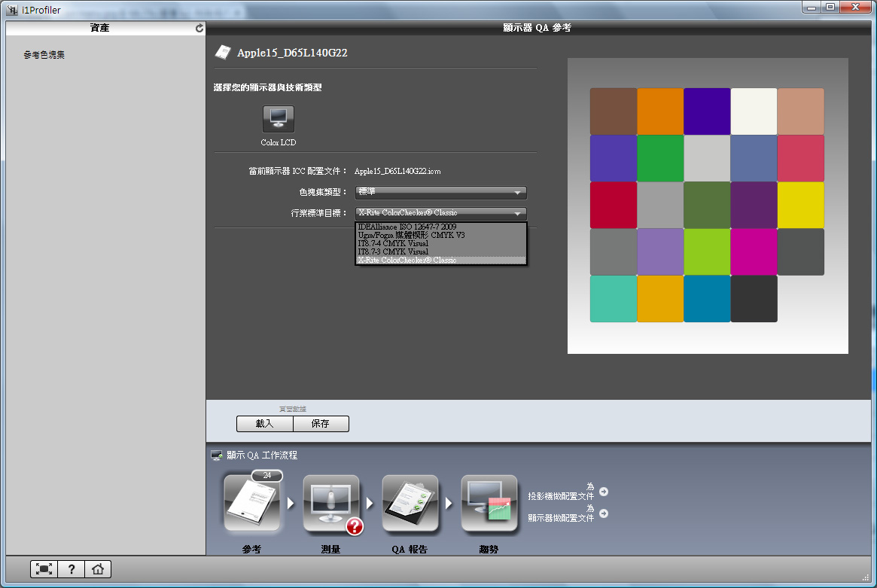Screen dimensions: 877x588
Task: Click the full screen toggle icon
Action: [44, 569]
